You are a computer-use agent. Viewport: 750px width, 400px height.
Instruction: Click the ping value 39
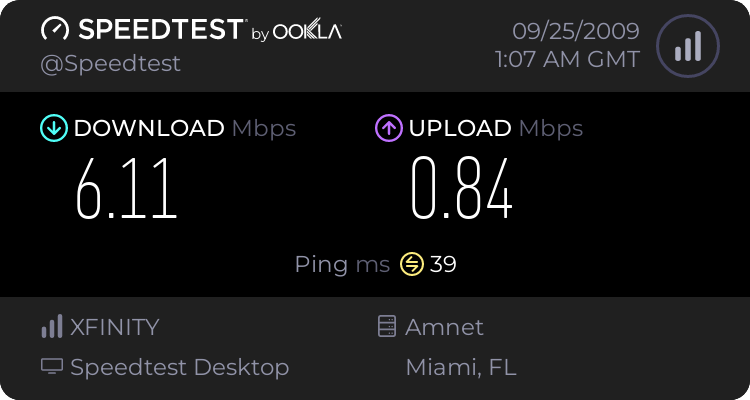443,264
